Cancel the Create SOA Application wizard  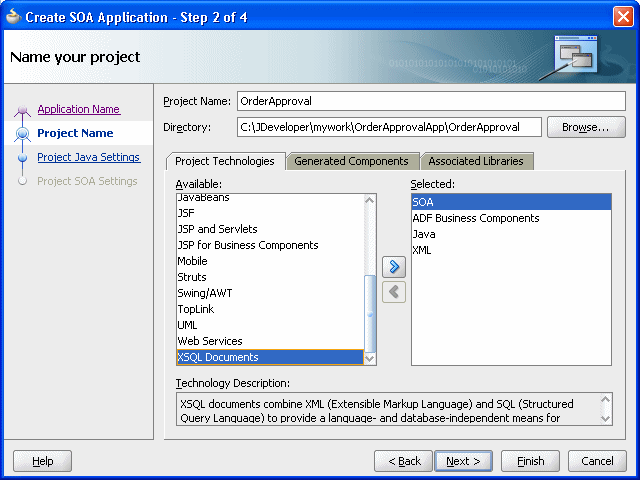597,461
